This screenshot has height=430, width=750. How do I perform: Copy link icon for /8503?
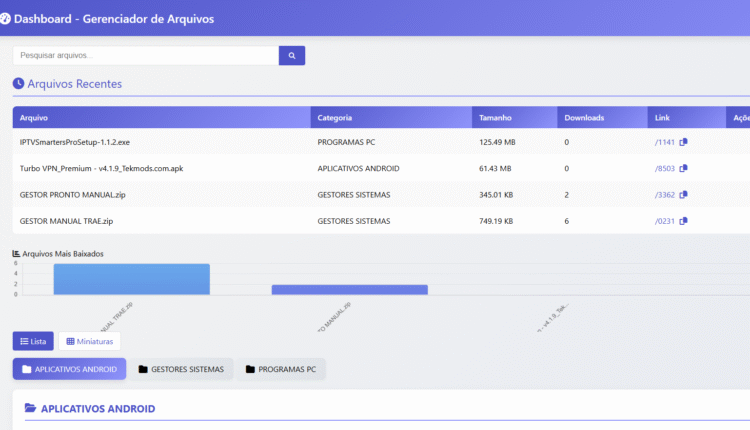(x=684, y=168)
